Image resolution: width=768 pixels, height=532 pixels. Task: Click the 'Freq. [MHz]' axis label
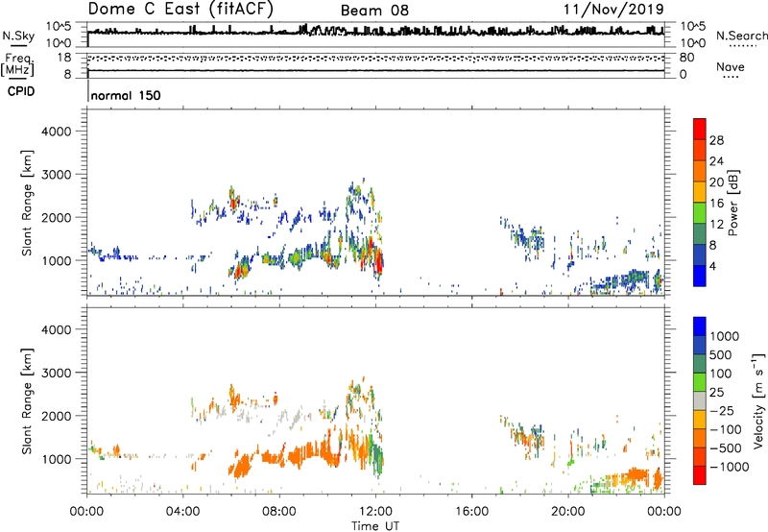17,64
